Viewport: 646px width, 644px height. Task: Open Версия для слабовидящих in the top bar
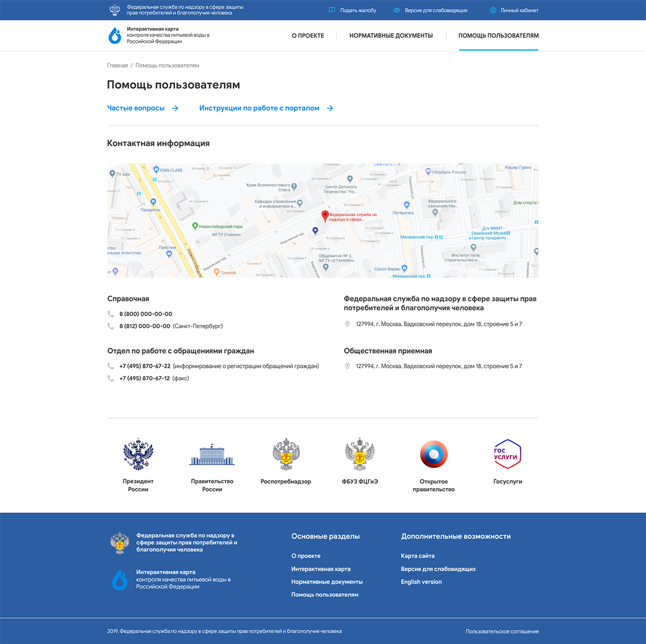436,10
